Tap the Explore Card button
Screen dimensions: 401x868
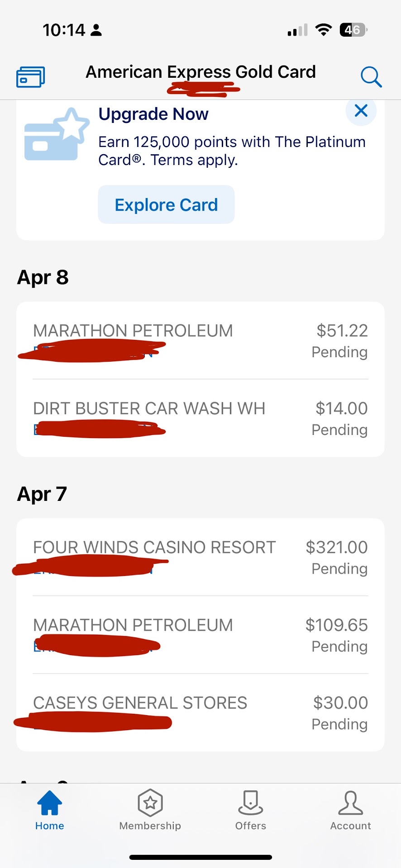pos(166,205)
